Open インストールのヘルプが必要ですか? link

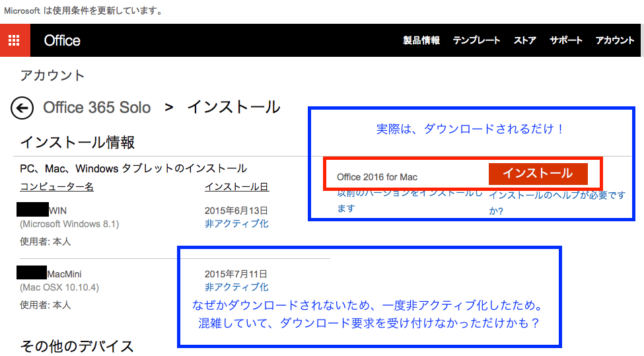tap(557, 203)
